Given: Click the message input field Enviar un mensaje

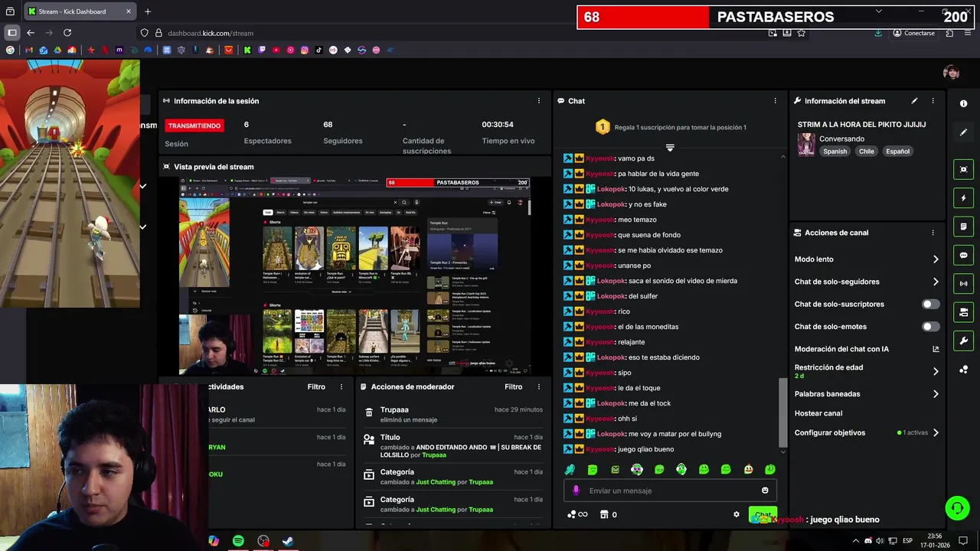Looking at the screenshot, I should click(x=670, y=491).
